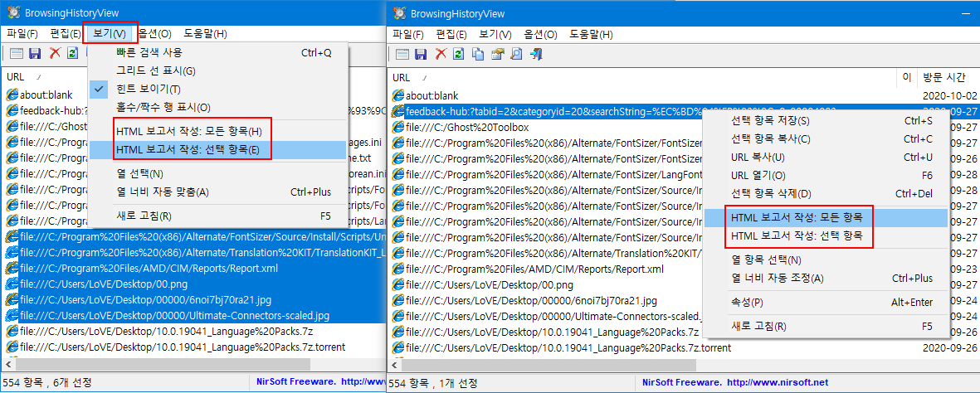Open 파일(F) menu in left window

click(x=22, y=33)
